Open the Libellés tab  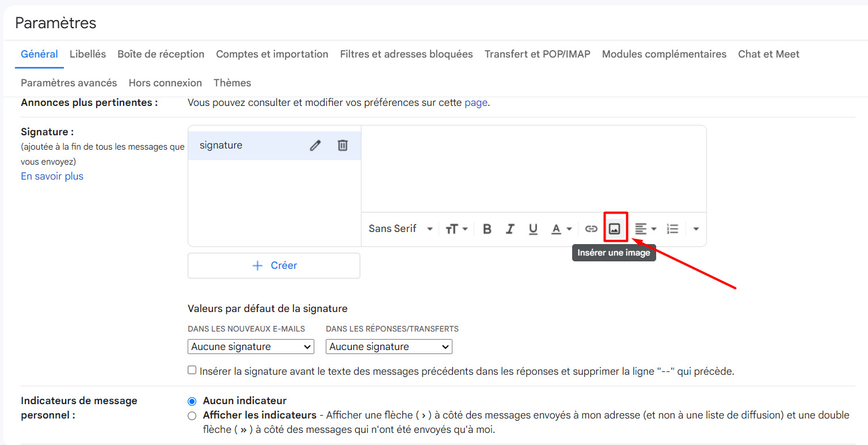(x=87, y=54)
